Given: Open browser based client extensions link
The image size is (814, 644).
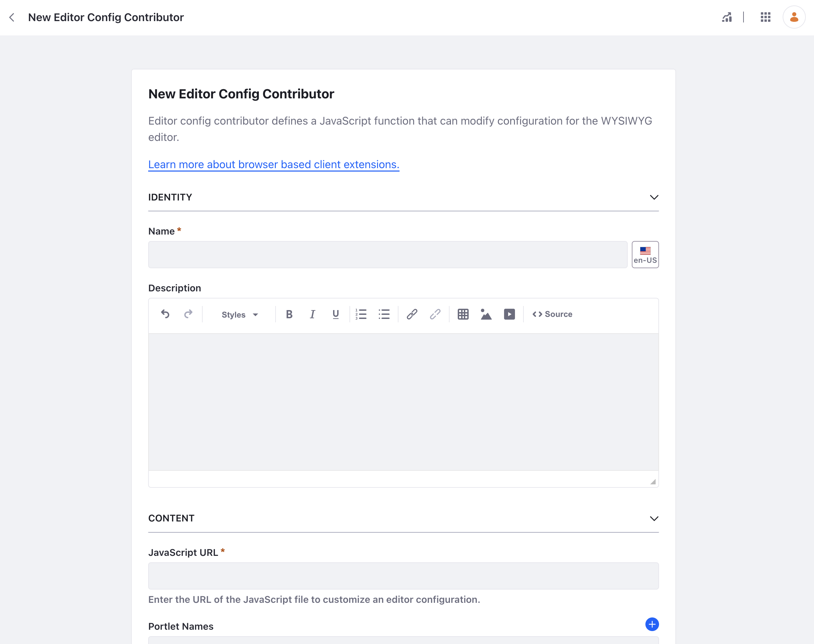Looking at the screenshot, I should point(273,164).
